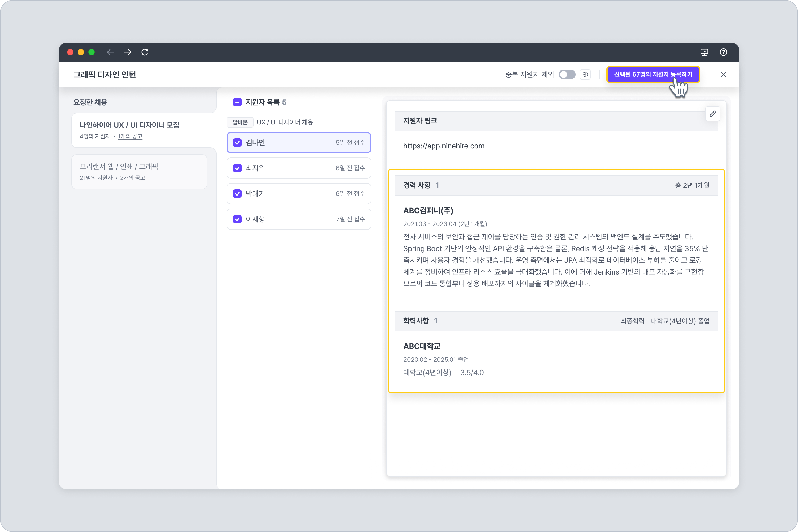Uncheck the 최지원 applicant checkbox

237,168
